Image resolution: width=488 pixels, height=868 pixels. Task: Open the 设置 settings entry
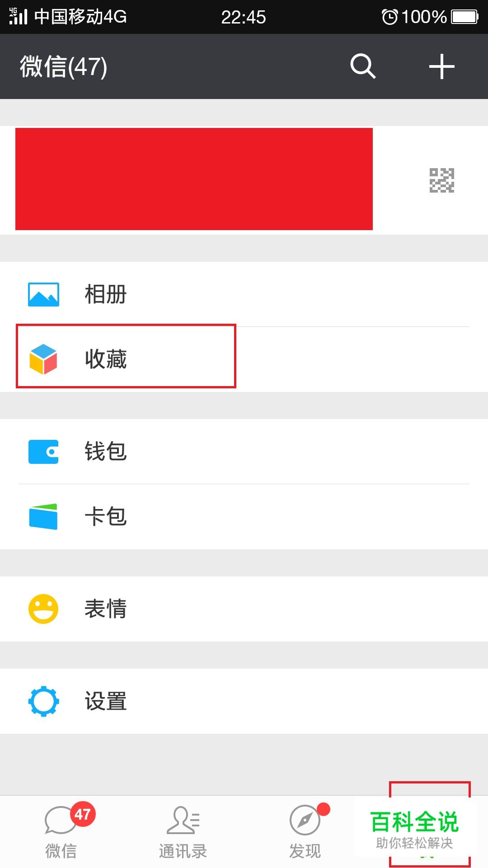(106, 701)
